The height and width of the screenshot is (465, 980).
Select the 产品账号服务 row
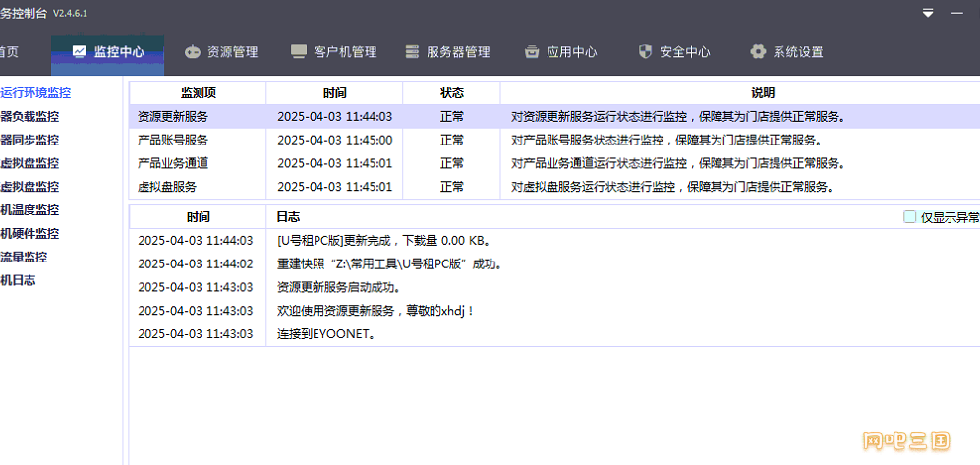(x=554, y=140)
